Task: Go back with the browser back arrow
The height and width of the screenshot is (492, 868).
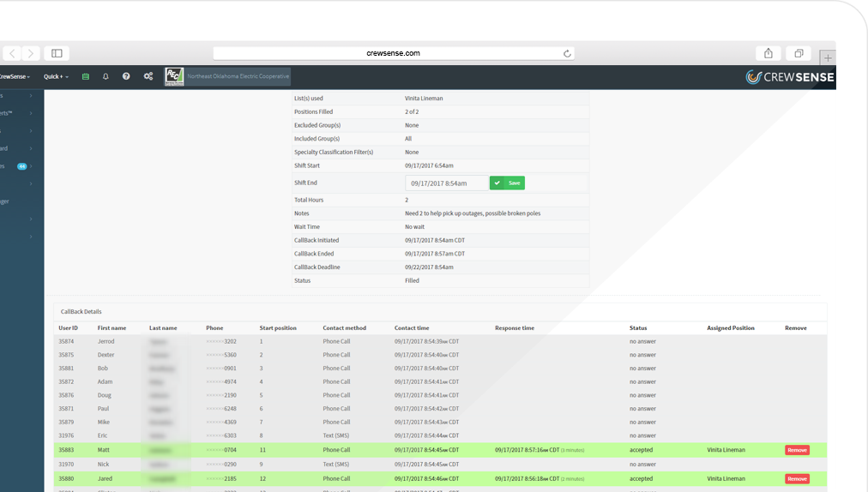Action: 12,53
